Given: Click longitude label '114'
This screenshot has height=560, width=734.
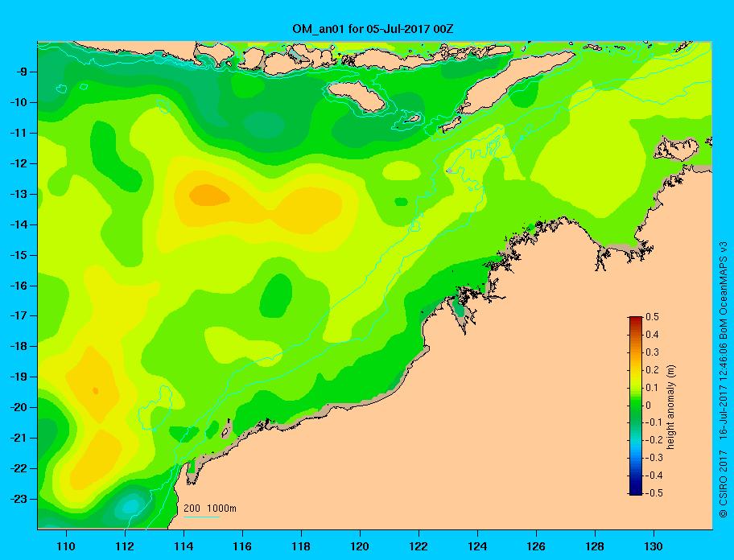Looking at the screenshot, I should click(183, 546).
